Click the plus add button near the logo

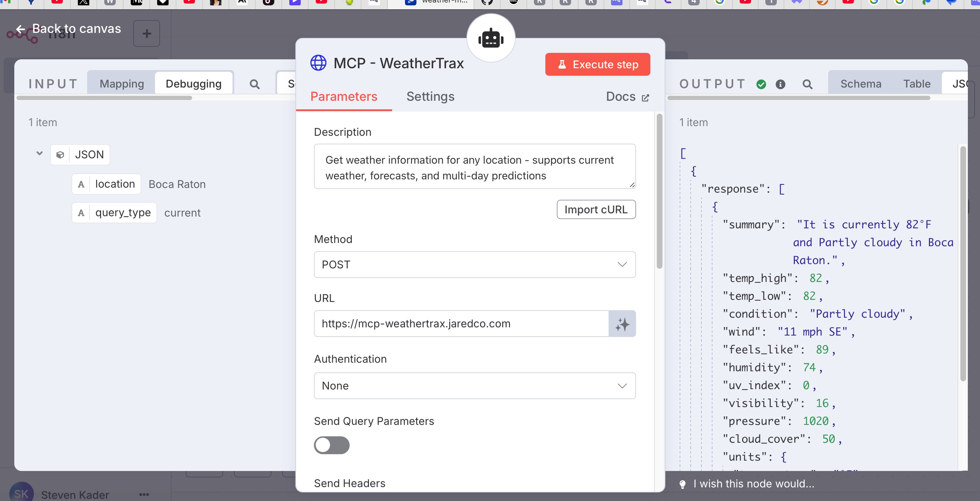coord(146,34)
